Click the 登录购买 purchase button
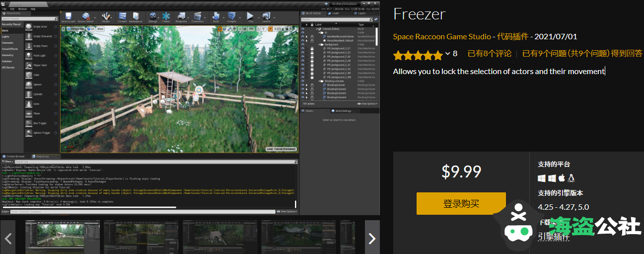The image size is (644, 254). pos(461,204)
